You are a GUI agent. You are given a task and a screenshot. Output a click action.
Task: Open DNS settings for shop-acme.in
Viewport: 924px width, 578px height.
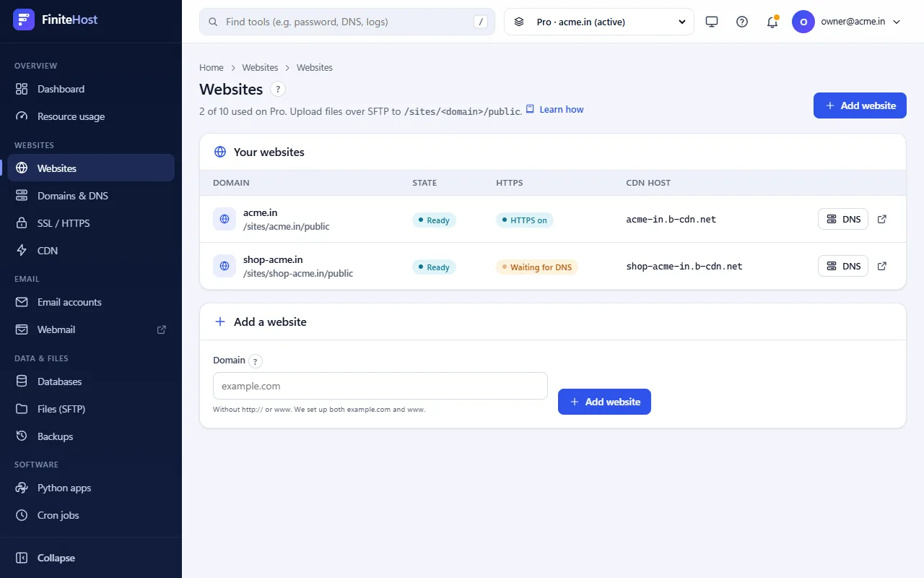tap(843, 266)
